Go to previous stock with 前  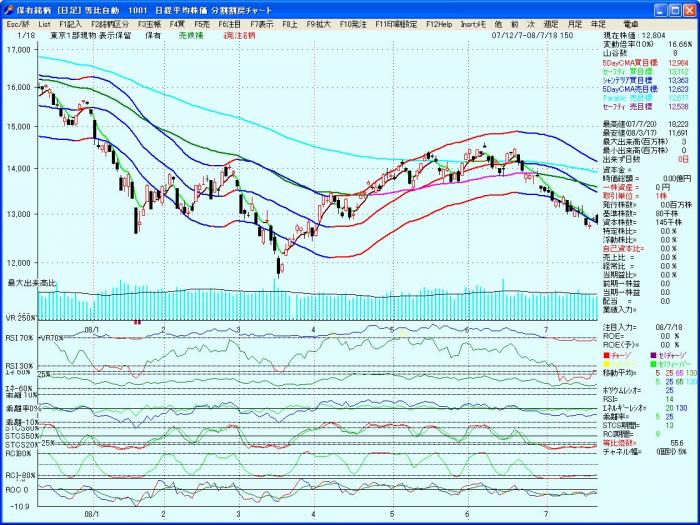(x=515, y=25)
